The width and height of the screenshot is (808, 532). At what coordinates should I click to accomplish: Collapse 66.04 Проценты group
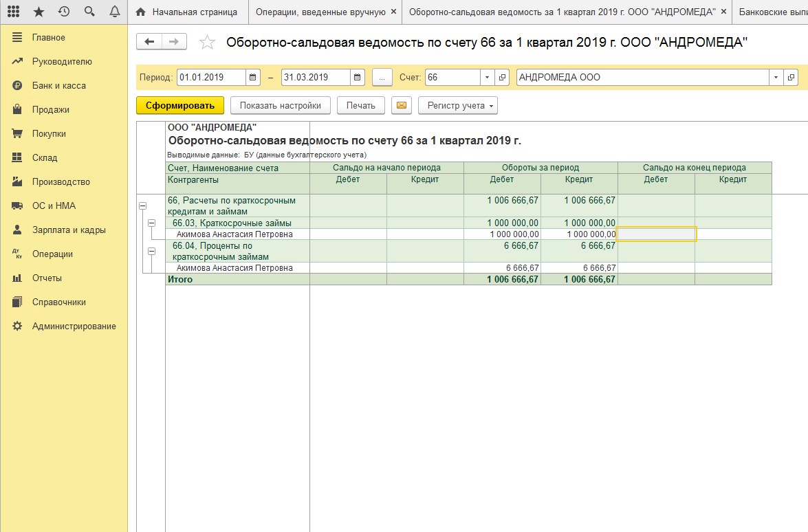pyautogui.click(x=151, y=252)
